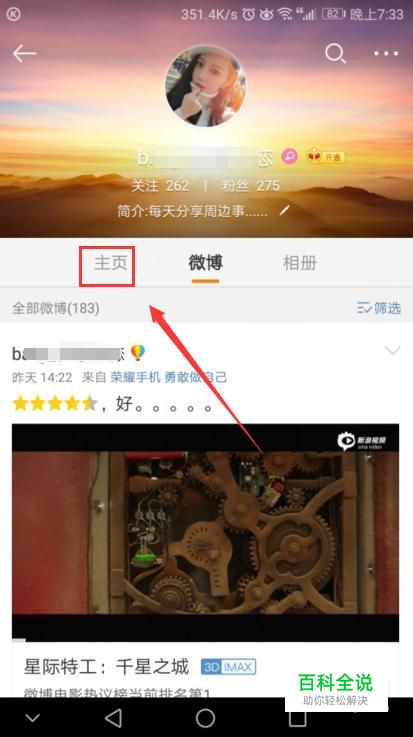Open the 粉丝 275 followers list
Screen dimensions: 413x737
[250, 186]
